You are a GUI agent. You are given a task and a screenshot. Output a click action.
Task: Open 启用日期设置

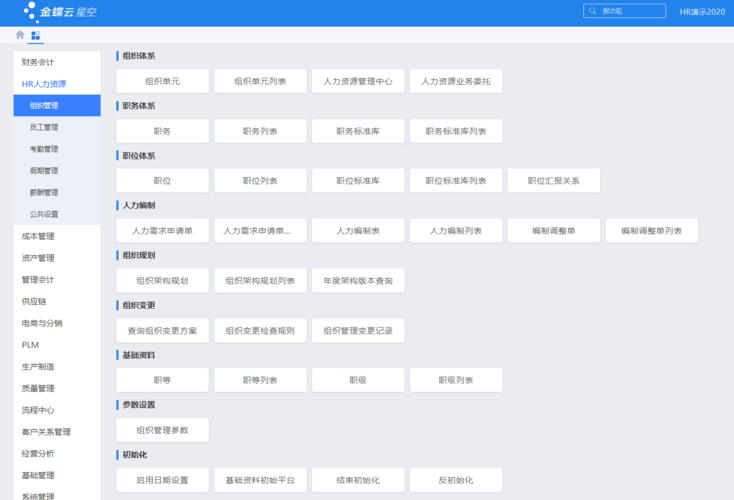pos(162,480)
